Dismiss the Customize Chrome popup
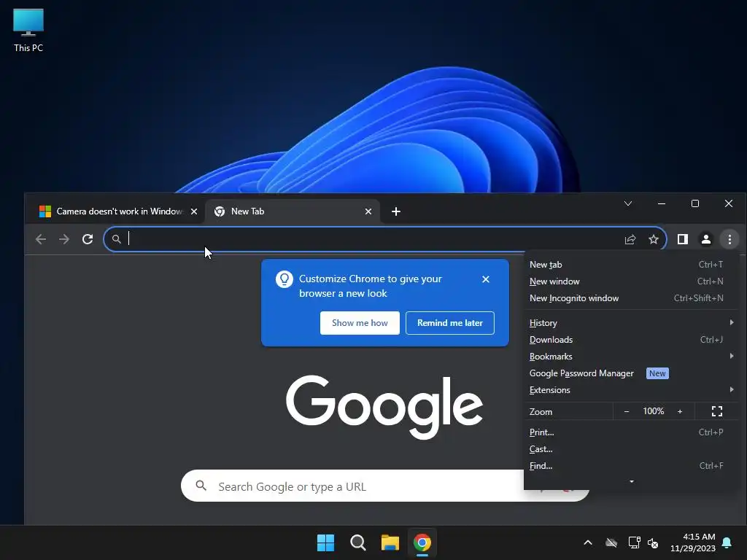 click(x=485, y=279)
